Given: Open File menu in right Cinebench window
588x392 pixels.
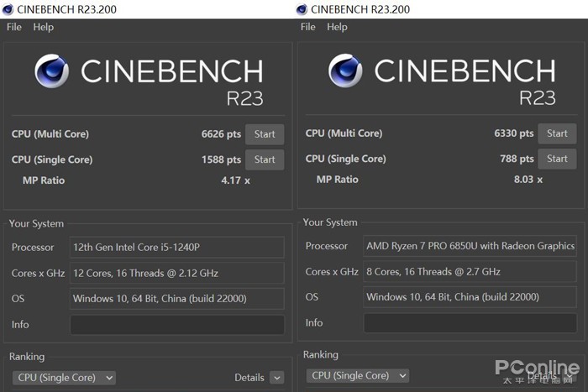Looking at the screenshot, I should 308,27.
